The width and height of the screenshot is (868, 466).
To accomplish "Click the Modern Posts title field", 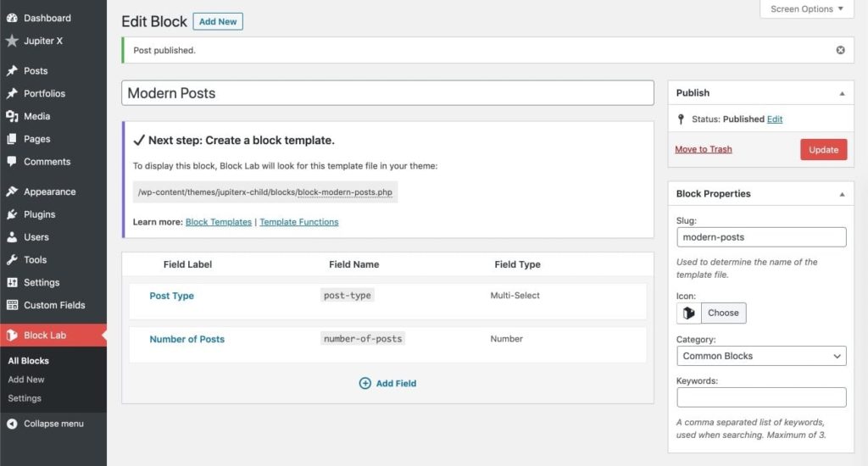I will coord(387,93).
